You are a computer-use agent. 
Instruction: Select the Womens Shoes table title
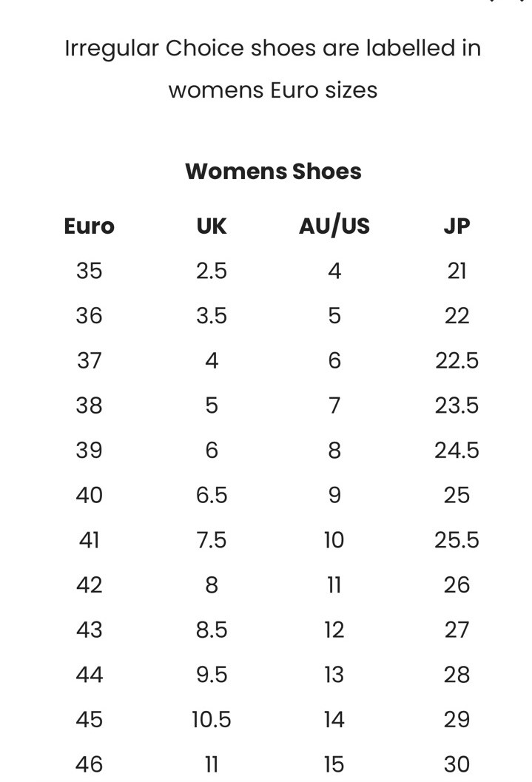273,172
